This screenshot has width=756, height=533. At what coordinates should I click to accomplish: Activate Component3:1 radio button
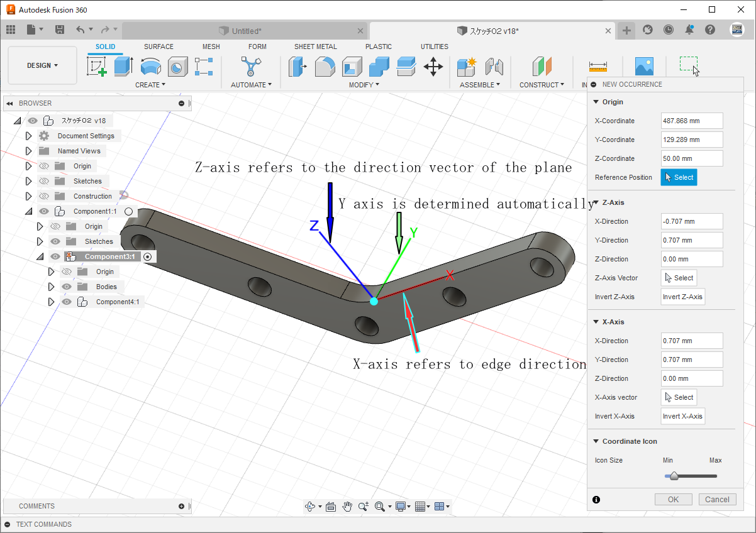coord(147,256)
